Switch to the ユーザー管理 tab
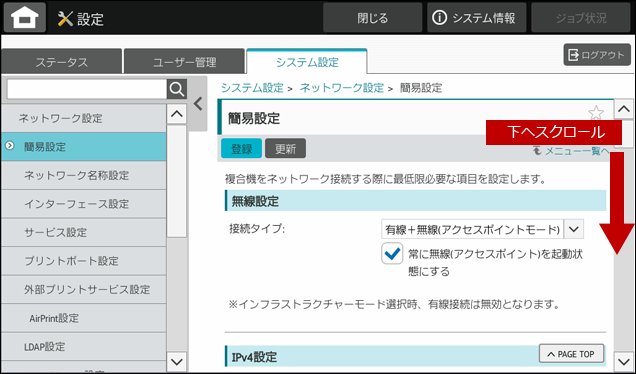Image resolution: width=636 pixels, height=374 pixels. pyautogui.click(x=185, y=62)
